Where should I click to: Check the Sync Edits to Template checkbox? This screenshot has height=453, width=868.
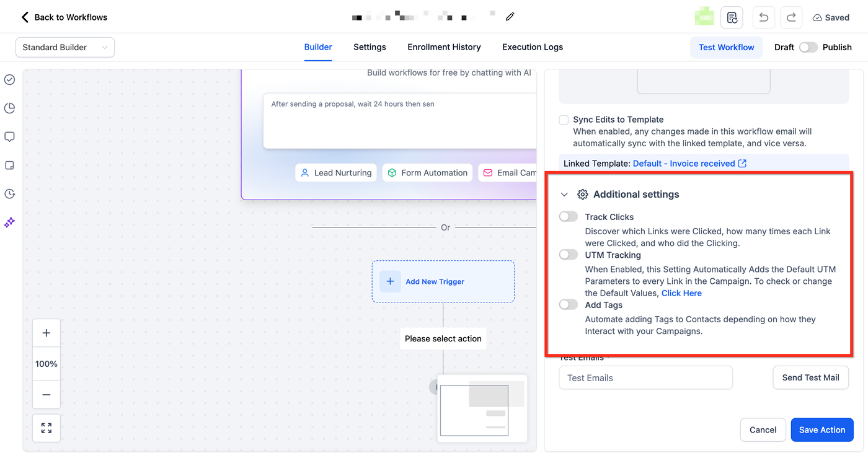564,120
